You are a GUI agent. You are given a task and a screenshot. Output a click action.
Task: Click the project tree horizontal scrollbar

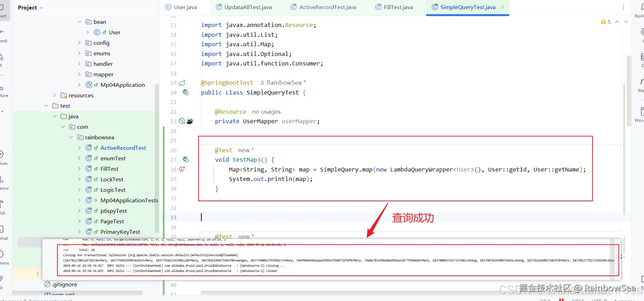[x=77, y=293]
